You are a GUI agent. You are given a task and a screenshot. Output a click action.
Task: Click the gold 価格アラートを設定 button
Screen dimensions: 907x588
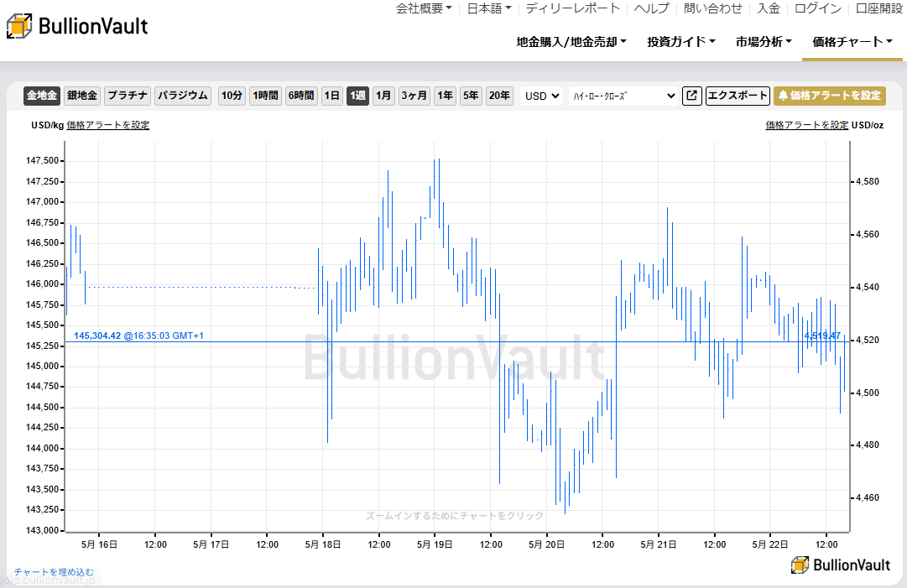[x=830, y=96]
